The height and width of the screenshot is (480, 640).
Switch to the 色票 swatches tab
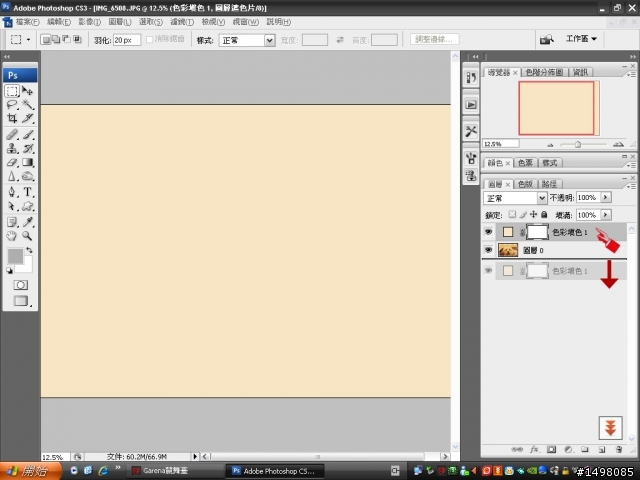(525, 163)
